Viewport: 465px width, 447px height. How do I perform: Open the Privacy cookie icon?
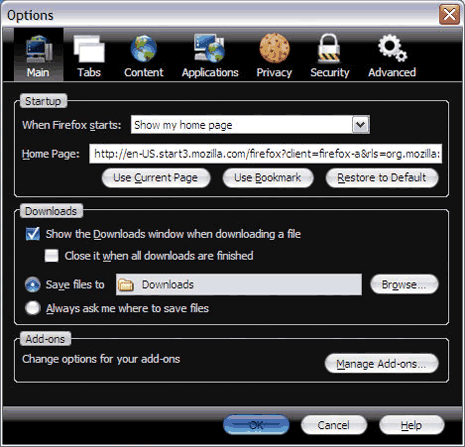tap(274, 49)
